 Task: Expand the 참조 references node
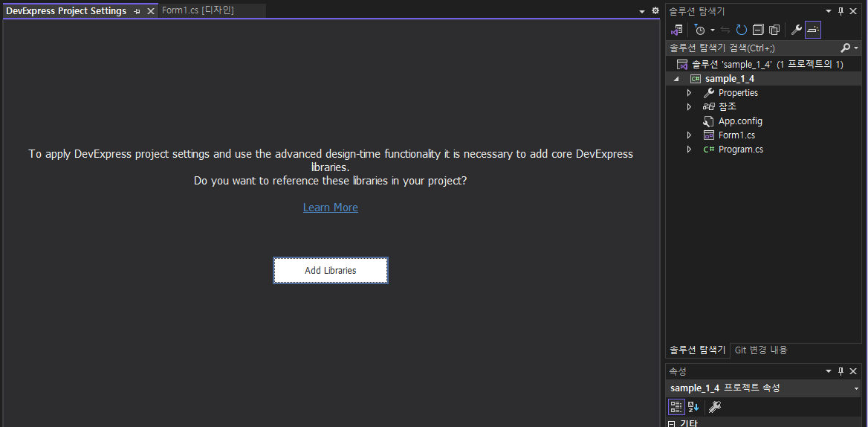pyautogui.click(x=689, y=106)
